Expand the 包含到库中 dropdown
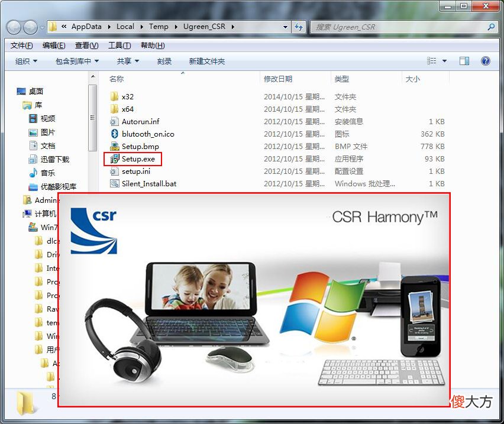Viewport: 504px width, 424px height. click(77, 61)
